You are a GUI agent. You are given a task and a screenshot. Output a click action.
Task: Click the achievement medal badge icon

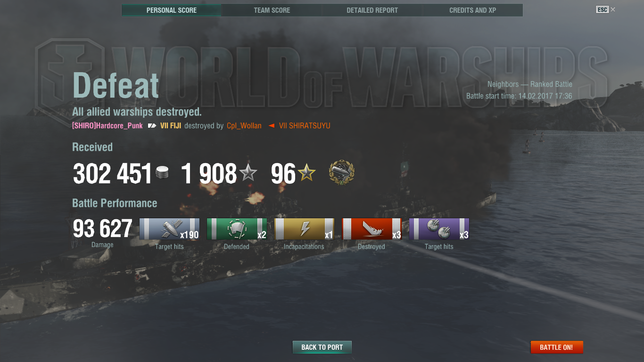click(x=342, y=173)
